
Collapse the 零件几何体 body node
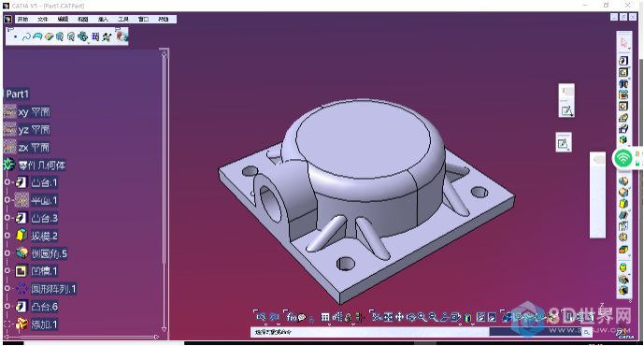click(x=8, y=165)
